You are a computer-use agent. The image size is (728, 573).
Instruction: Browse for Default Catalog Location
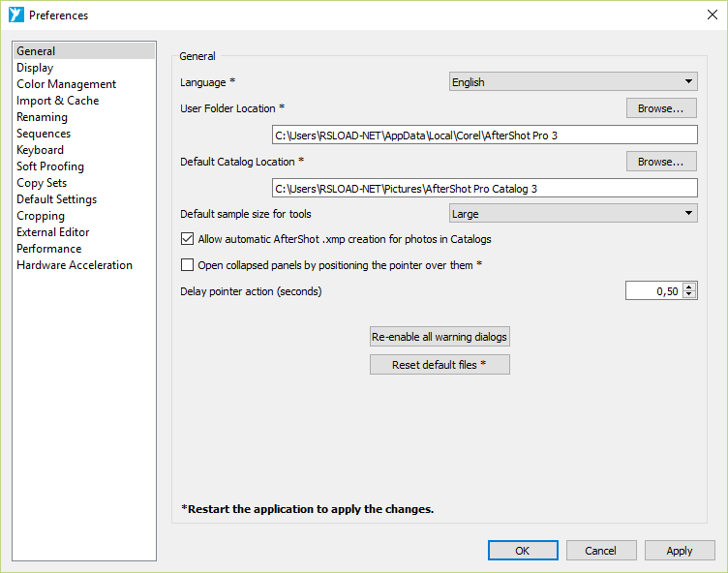(x=661, y=162)
